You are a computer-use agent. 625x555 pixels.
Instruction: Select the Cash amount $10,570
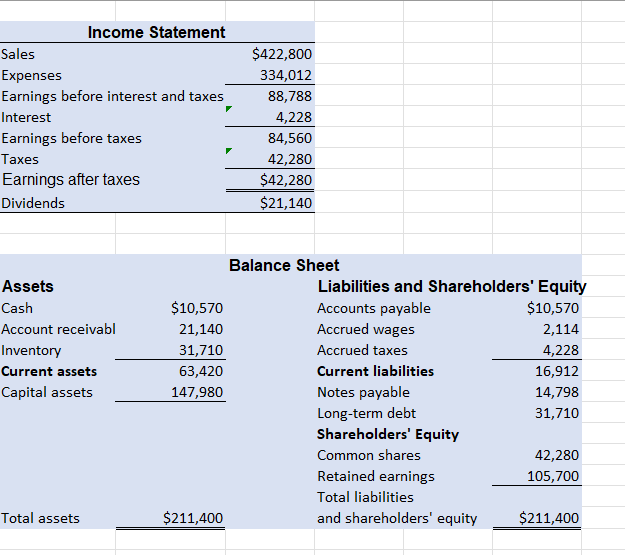170,307
